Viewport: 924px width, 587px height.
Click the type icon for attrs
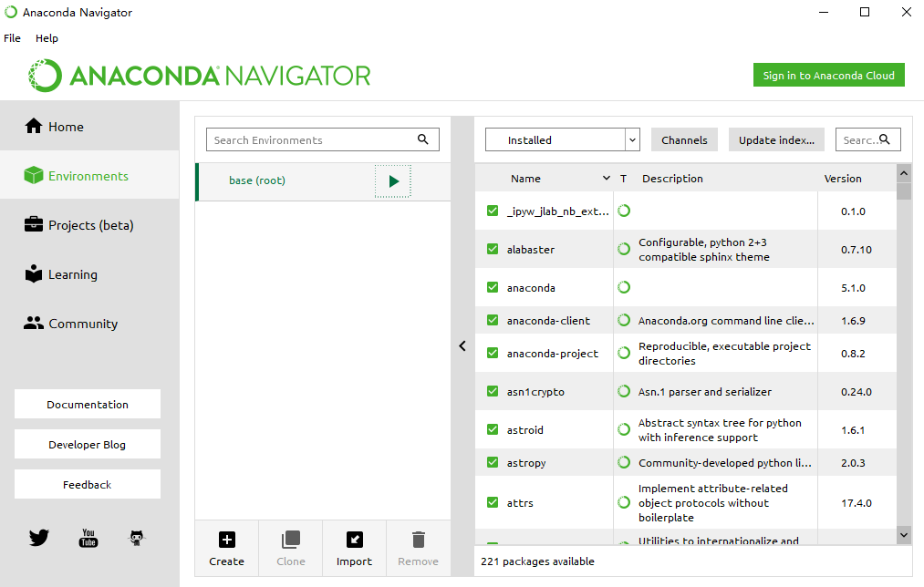pyautogui.click(x=624, y=503)
